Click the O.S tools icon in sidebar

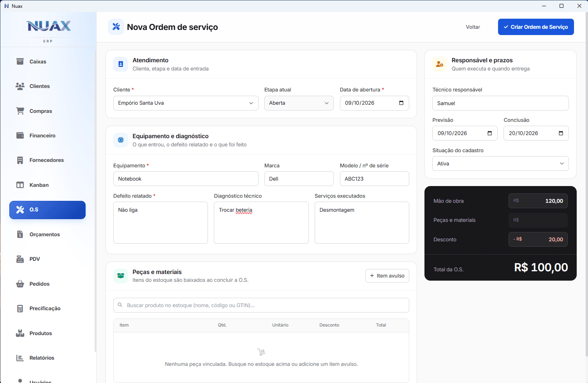20,209
